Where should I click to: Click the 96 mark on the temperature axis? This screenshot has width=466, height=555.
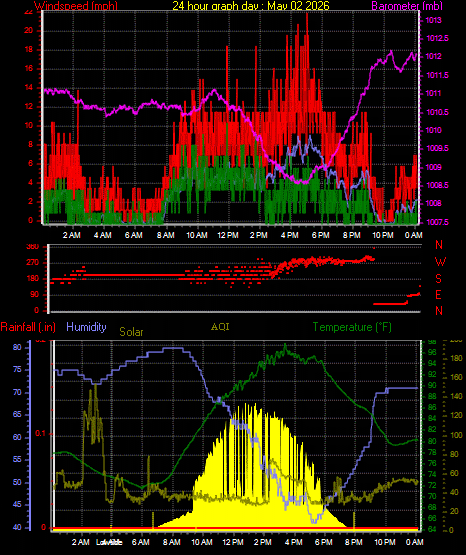[432, 353]
